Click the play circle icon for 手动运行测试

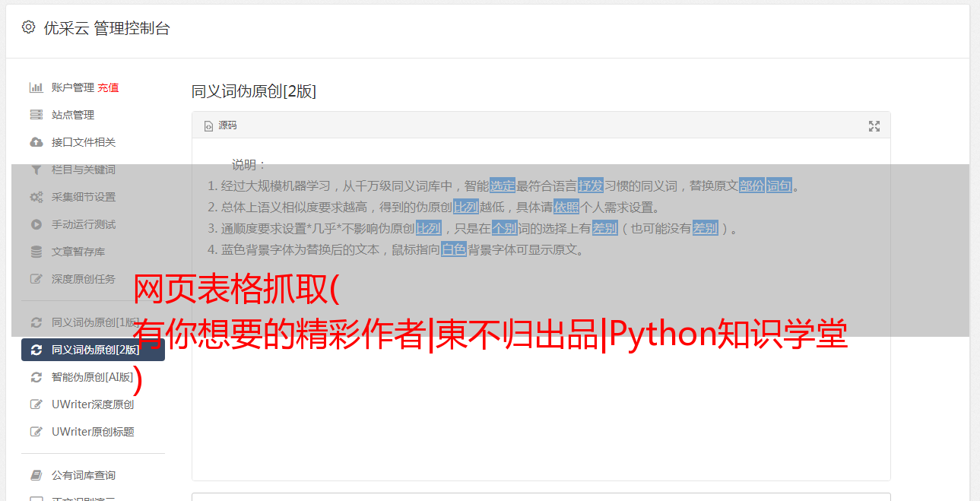36,224
